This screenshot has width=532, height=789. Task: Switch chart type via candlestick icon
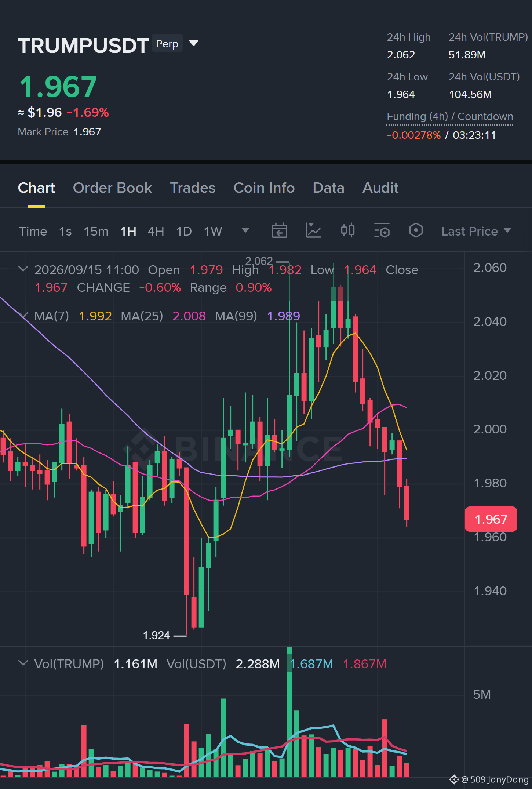pyautogui.click(x=347, y=231)
